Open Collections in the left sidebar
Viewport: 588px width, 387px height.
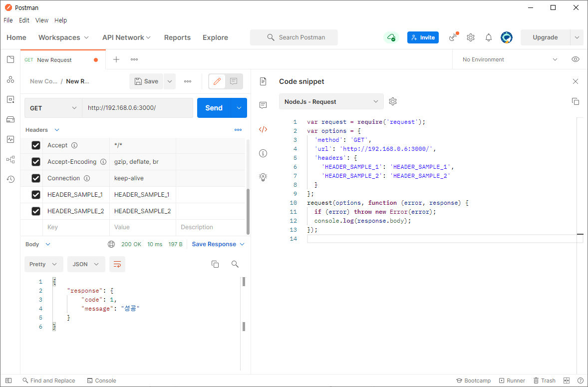coord(10,59)
